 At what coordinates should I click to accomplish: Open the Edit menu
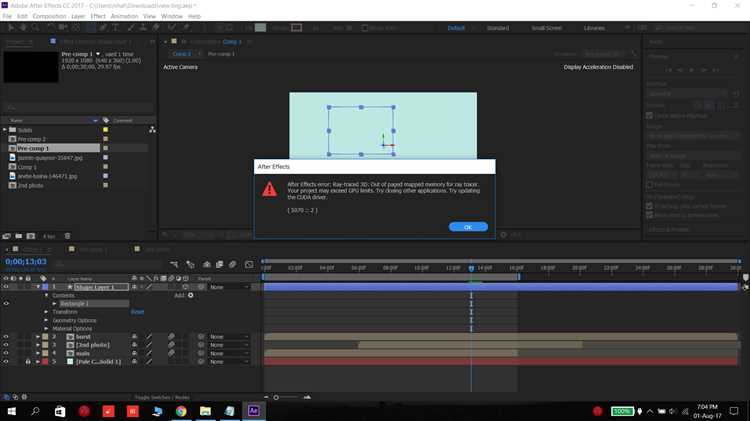pos(22,16)
